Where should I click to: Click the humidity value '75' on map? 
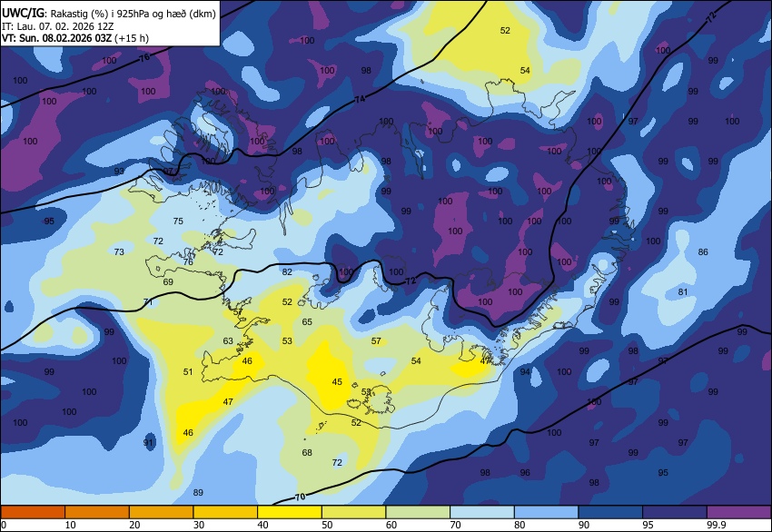click(178, 221)
